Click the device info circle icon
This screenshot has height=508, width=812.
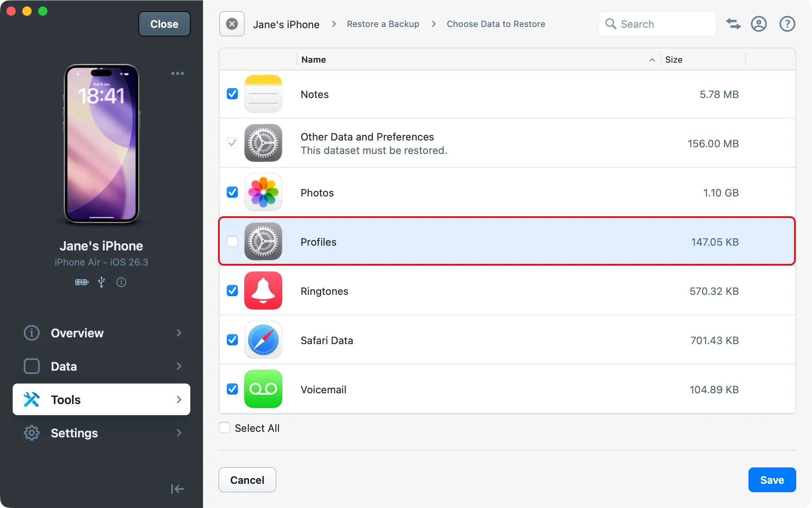121,282
